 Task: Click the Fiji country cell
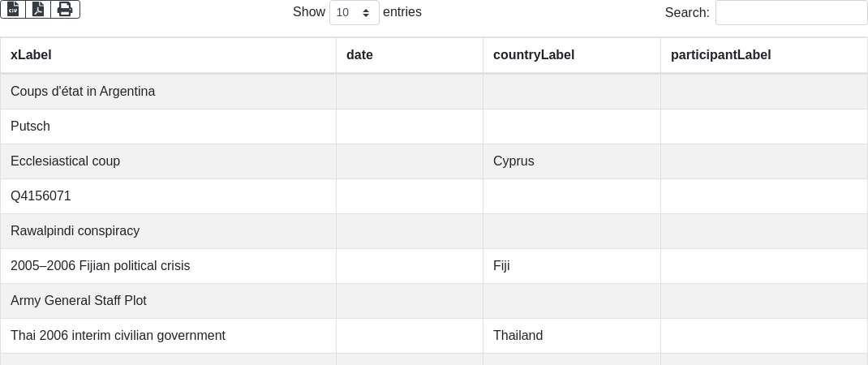pos(572,266)
